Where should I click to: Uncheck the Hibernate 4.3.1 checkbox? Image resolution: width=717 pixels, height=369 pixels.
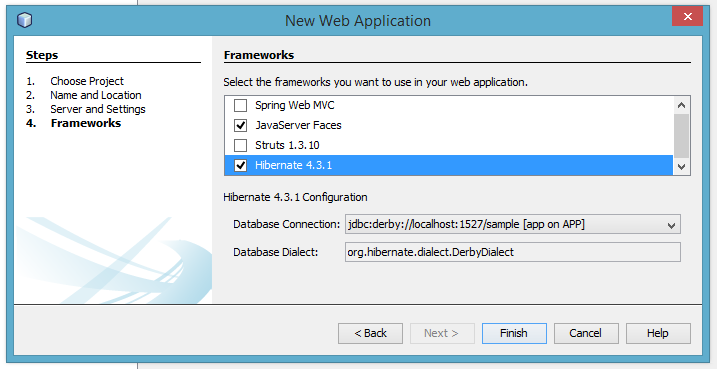(x=241, y=166)
